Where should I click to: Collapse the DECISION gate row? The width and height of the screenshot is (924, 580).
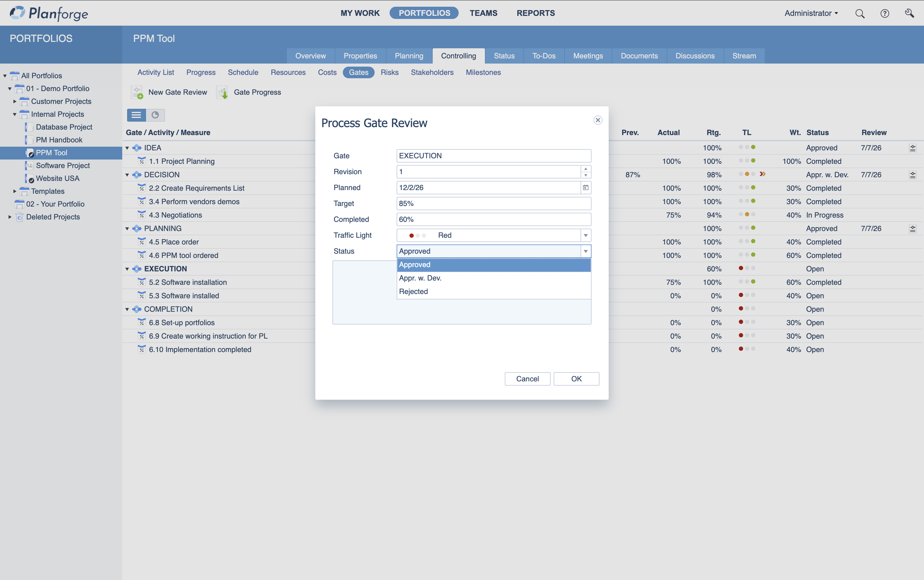tap(127, 175)
